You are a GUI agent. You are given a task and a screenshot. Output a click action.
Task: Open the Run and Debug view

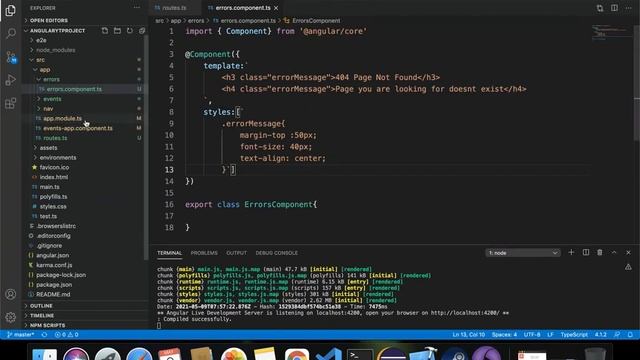click(x=11, y=80)
